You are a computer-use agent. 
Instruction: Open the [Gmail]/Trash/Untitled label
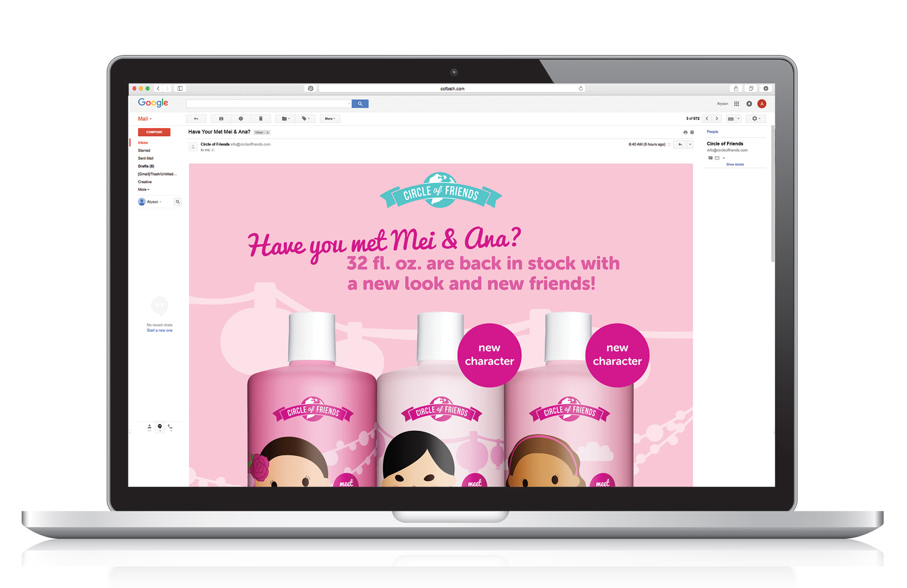(x=157, y=174)
